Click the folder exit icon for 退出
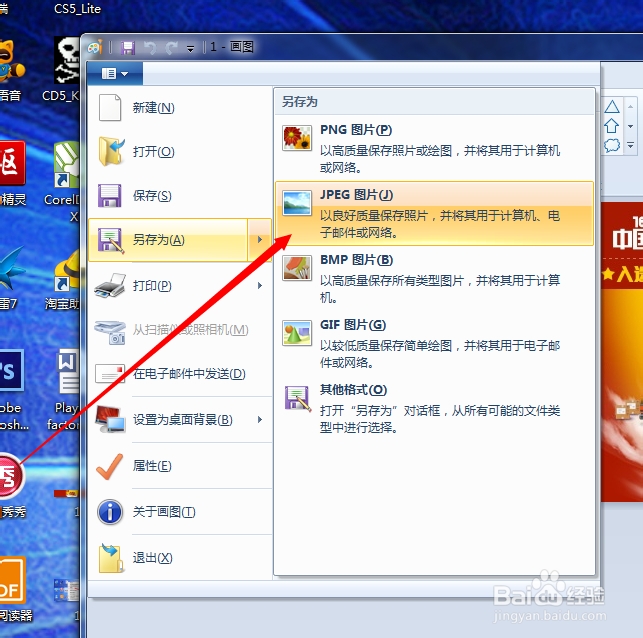643x638 pixels. (111, 558)
